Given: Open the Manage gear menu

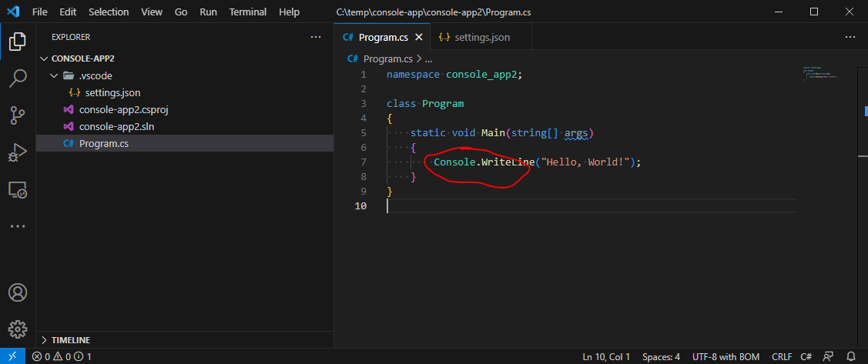Looking at the screenshot, I should click(x=18, y=329).
